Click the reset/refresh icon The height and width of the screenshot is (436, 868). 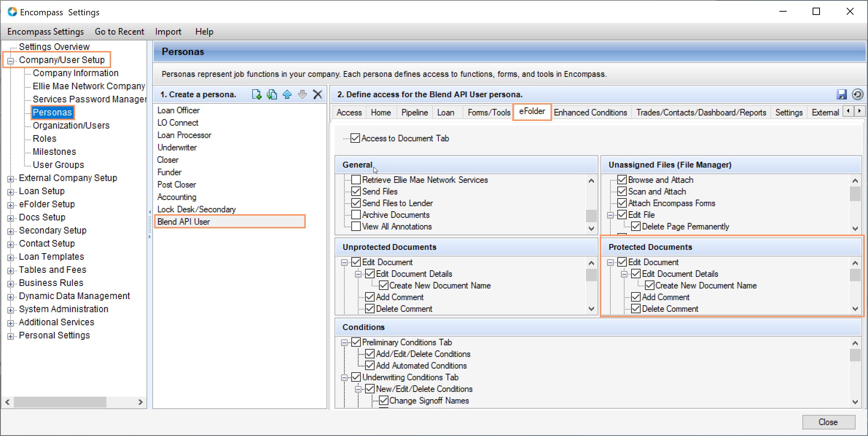coord(857,94)
